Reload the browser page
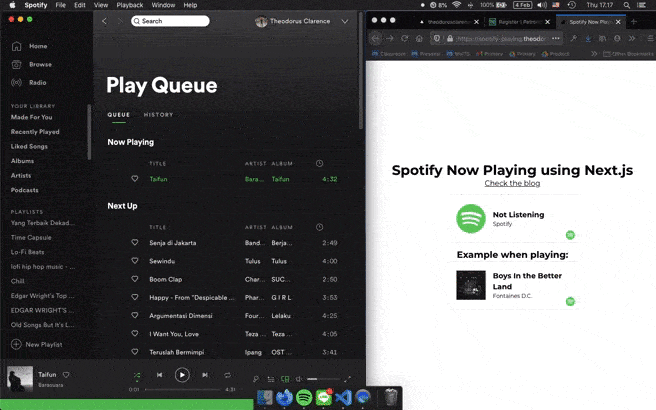Viewport: 656px width, 410px height. click(405, 38)
